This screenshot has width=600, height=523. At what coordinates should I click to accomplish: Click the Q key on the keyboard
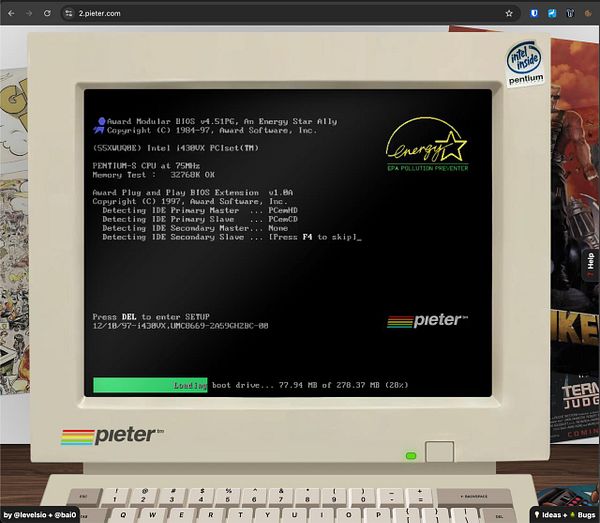[122, 515]
